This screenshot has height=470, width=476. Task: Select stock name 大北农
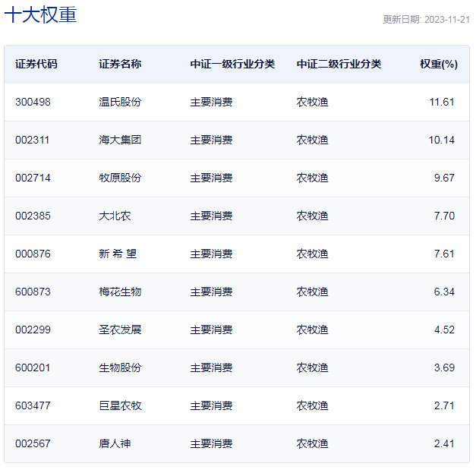[115, 216]
